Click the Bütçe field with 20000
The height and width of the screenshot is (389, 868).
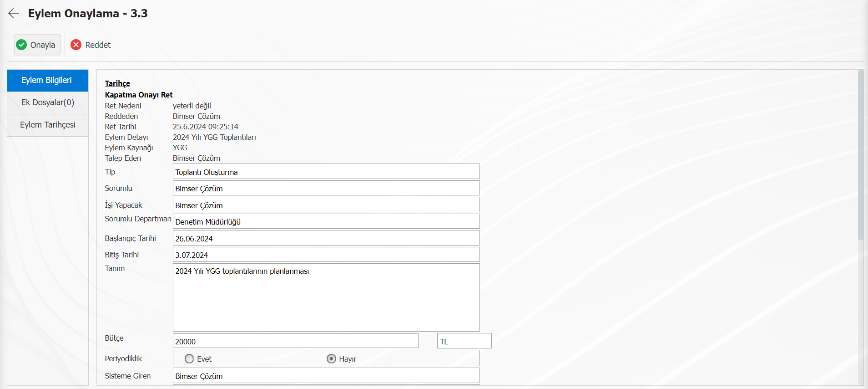pyautogui.click(x=296, y=341)
